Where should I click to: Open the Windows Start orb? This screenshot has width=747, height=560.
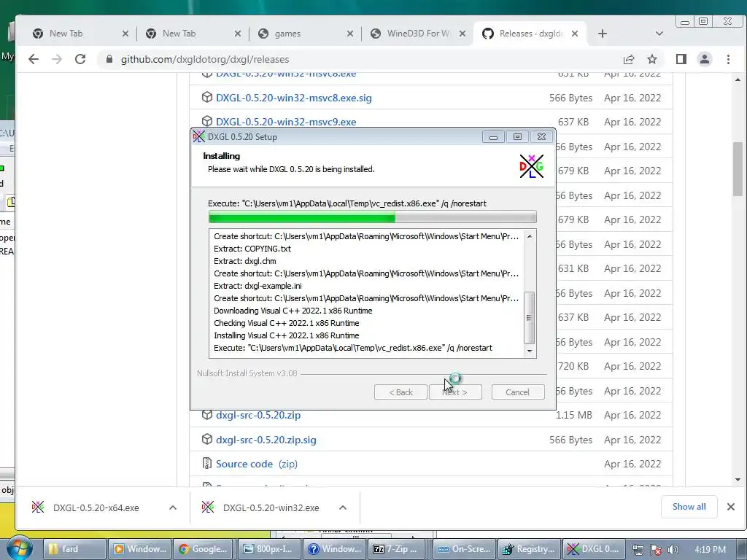(18, 548)
